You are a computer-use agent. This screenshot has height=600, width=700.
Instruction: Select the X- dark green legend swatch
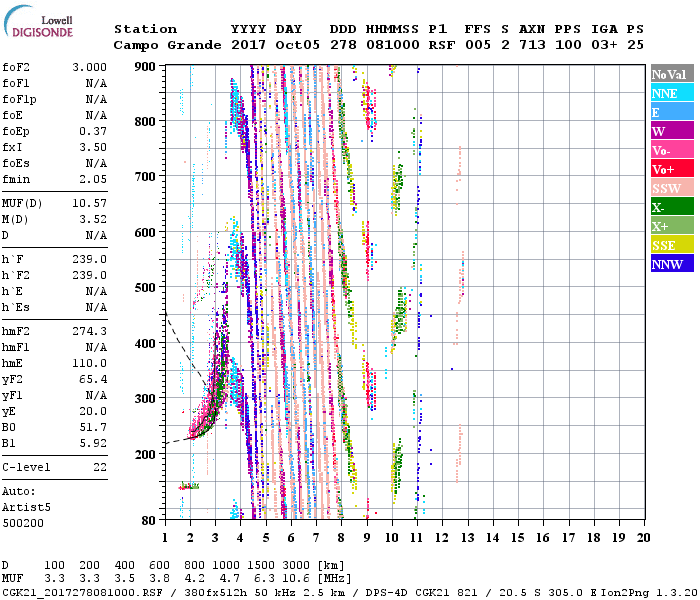[x=671, y=207]
